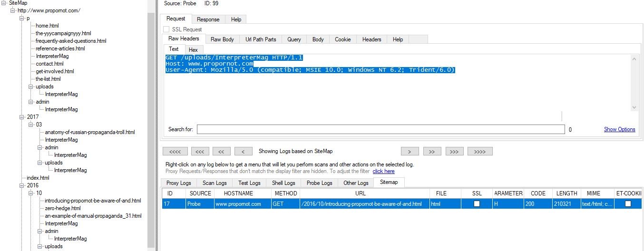Toggle the SET-COOKIE checkbox in log row
Screen dimensions: 644x251
point(628,204)
